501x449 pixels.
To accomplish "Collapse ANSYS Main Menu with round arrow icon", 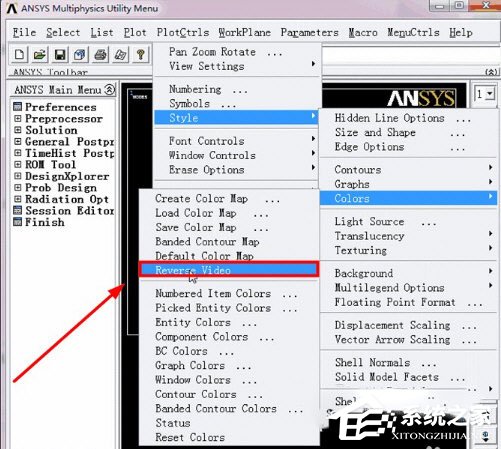I will (x=109, y=89).
